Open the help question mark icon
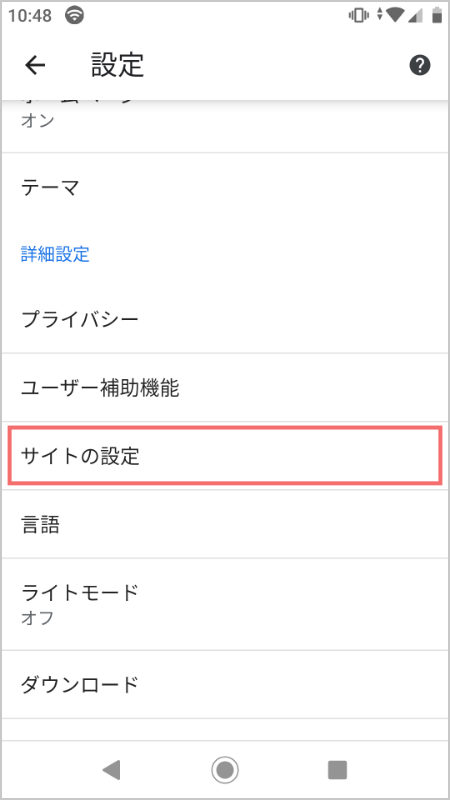450x800 pixels. (x=420, y=65)
